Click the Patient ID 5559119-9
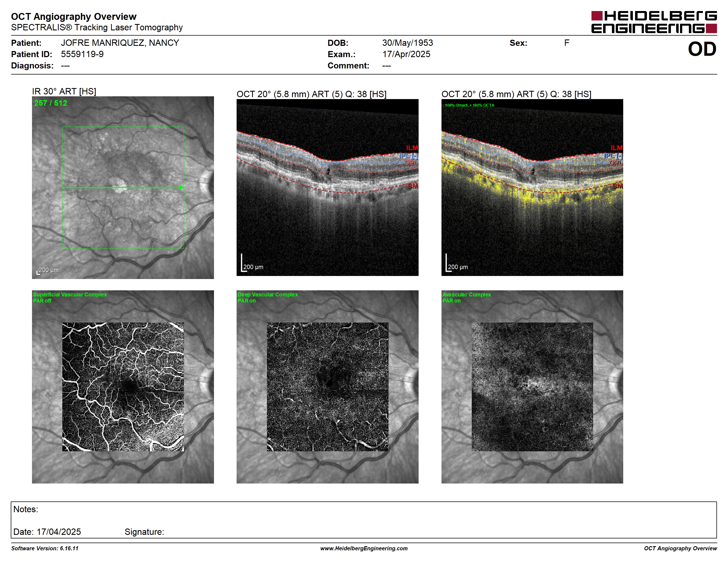The width and height of the screenshot is (728, 563). 82,54
